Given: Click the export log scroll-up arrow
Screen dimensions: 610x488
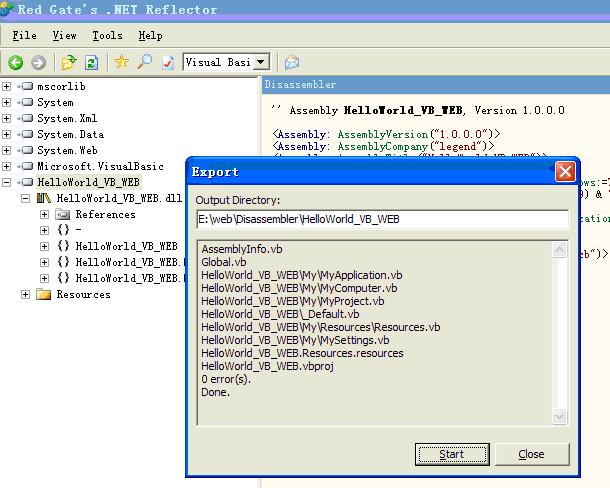Looking at the screenshot, I should [x=559, y=250].
